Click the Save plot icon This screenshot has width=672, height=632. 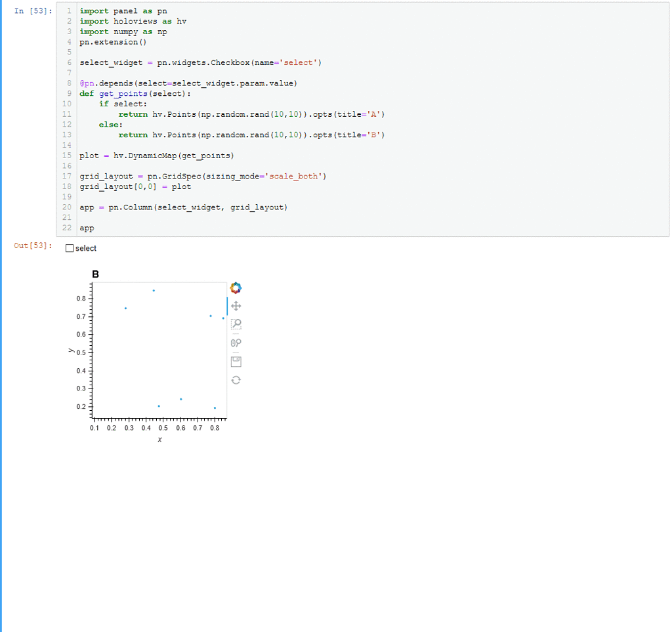click(x=236, y=361)
